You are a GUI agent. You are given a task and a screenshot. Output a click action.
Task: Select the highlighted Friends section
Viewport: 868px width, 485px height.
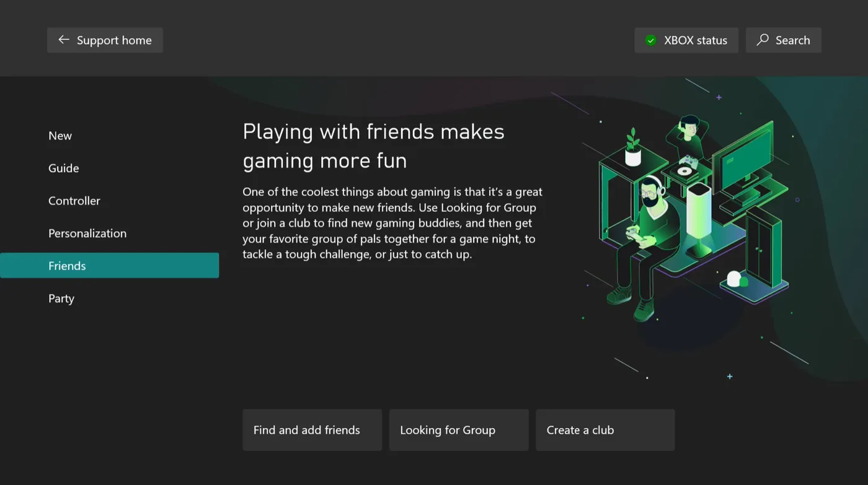click(109, 266)
